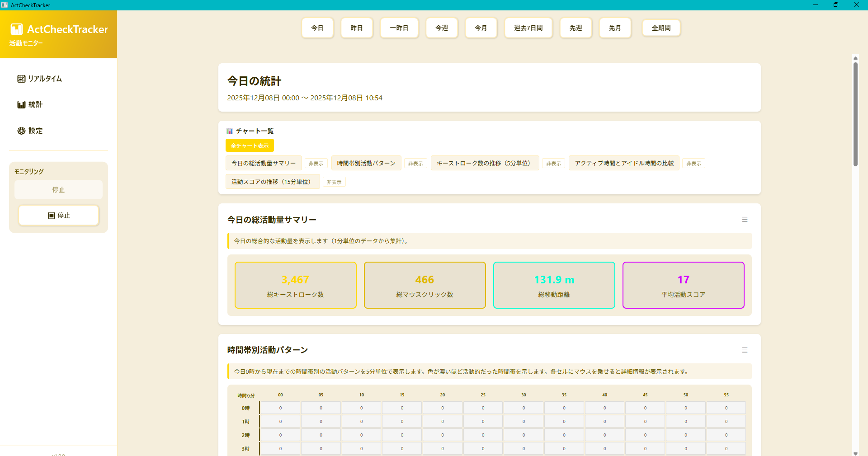
Task: Open the hamburger icon on 今日の総活動量サマリー chart
Action: point(745,220)
